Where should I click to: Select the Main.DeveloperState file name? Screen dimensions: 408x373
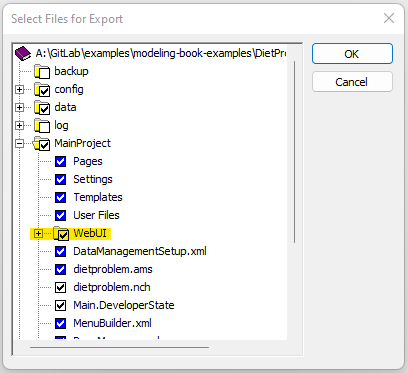tap(124, 305)
